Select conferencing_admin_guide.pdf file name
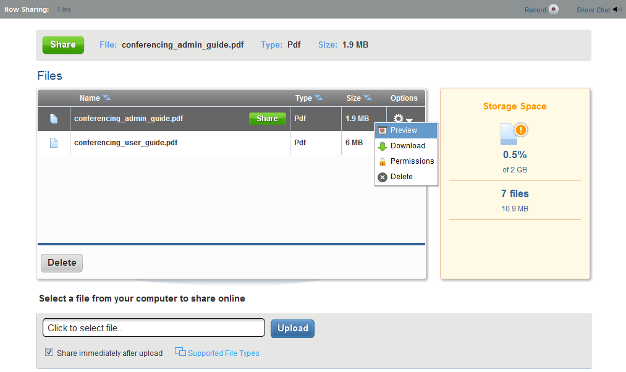Image resolution: width=626 pixels, height=372 pixels. [x=129, y=119]
